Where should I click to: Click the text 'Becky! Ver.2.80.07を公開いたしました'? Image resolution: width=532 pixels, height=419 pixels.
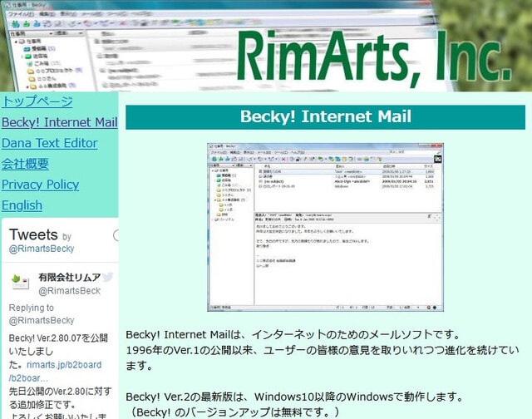click(x=58, y=351)
